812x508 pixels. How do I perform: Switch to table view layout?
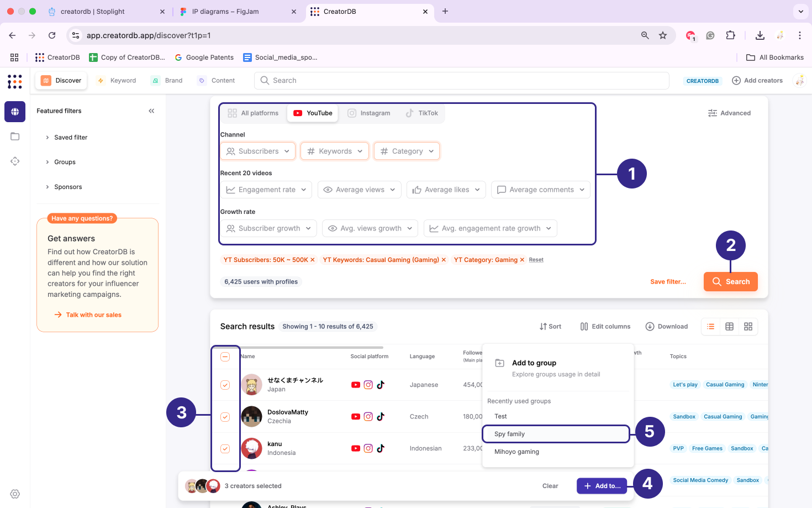730,327
